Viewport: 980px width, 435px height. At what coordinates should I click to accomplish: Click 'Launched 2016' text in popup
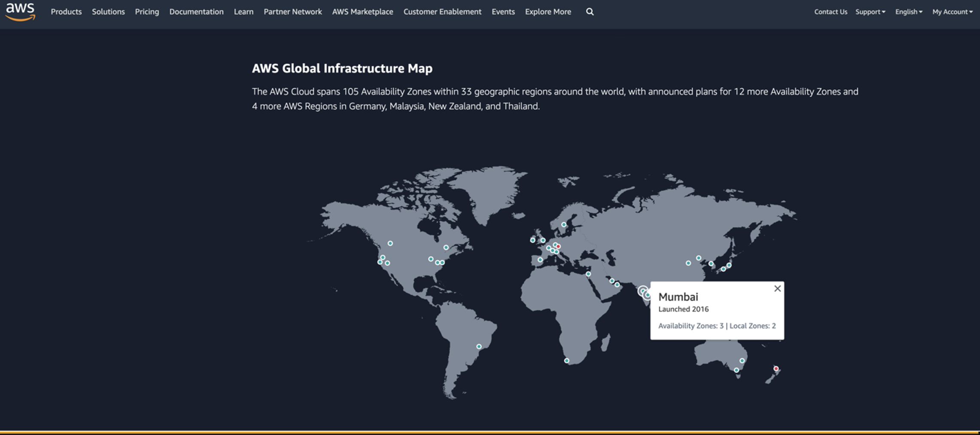(683, 309)
